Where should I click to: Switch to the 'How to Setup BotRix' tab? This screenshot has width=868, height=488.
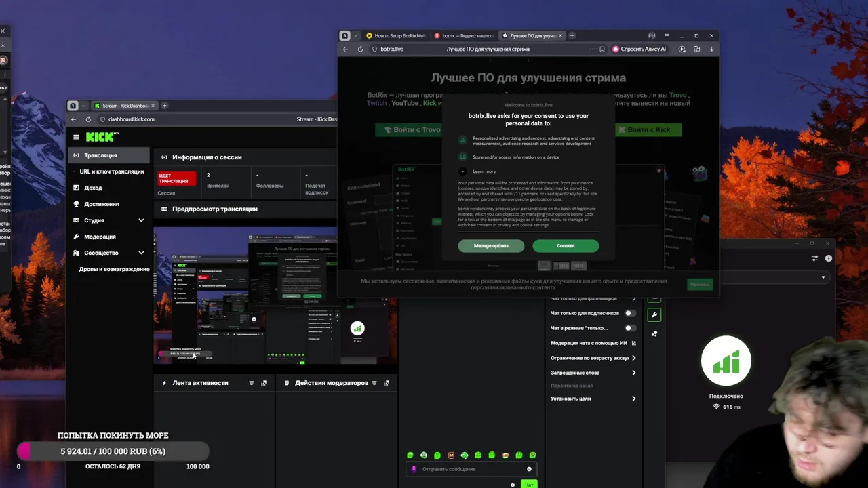(x=396, y=35)
